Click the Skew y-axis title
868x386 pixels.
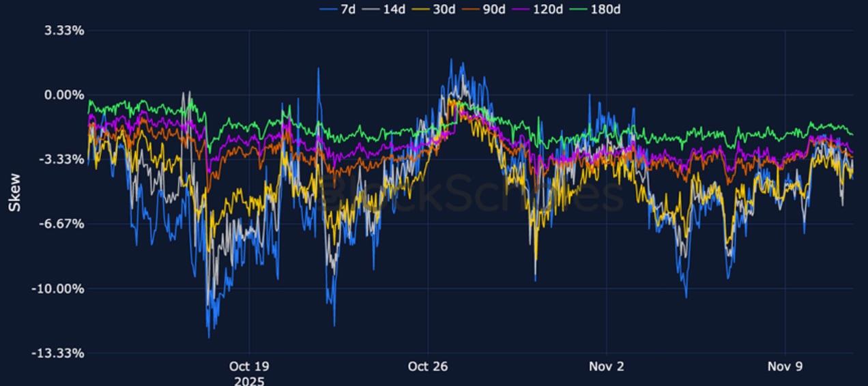(14, 192)
